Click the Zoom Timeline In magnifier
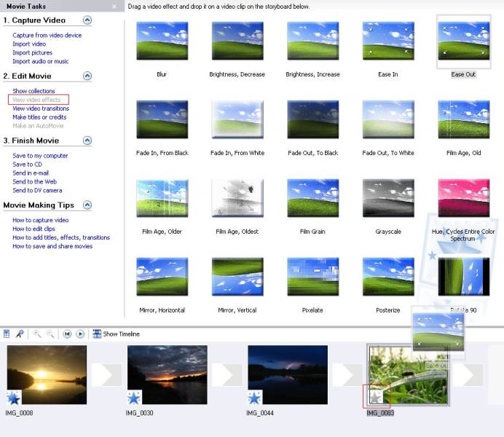The width and height of the screenshot is (504, 437). (x=37, y=334)
